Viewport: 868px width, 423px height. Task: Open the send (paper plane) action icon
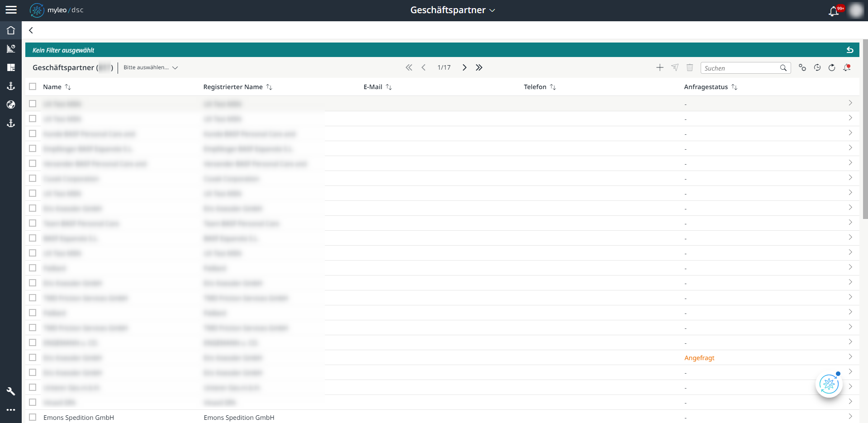pos(675,67)
